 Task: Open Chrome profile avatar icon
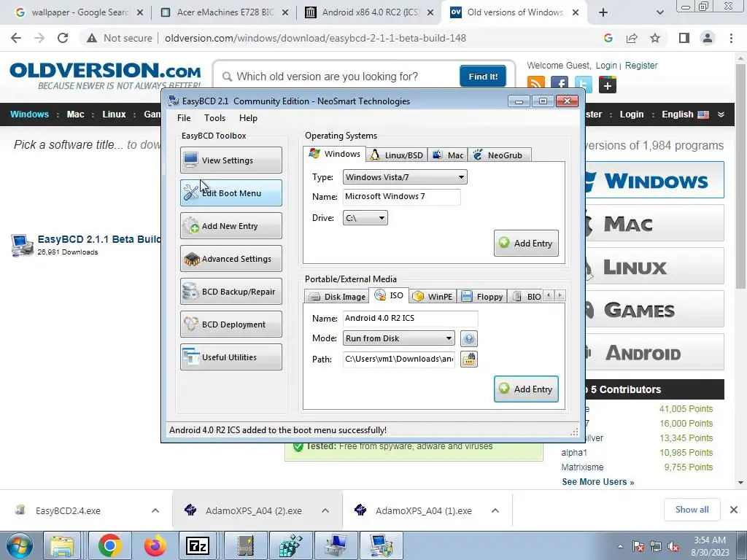708,38
